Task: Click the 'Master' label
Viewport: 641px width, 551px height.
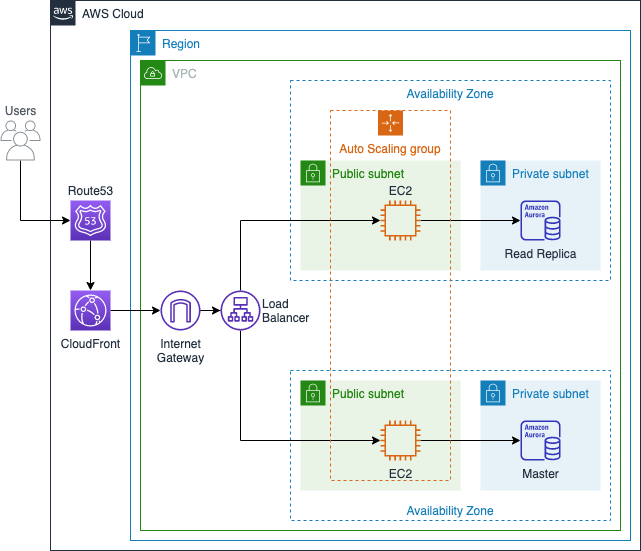Action: 540,474
